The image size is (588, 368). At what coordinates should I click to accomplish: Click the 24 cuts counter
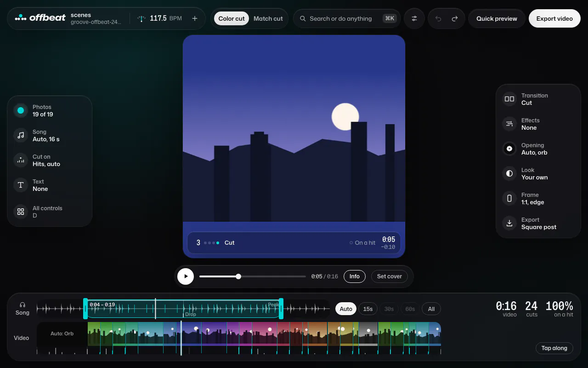pos(531,309)
